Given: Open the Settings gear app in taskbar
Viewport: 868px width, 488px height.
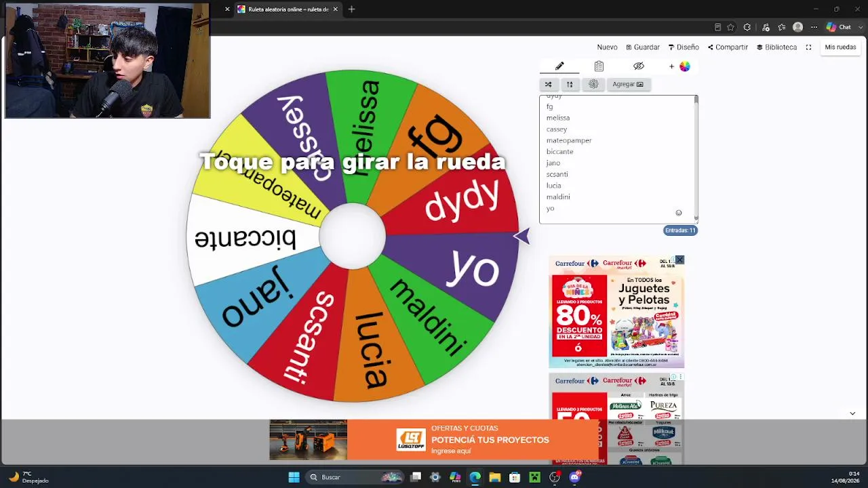Looking at the screenshot, I should (x=435, y=477).
